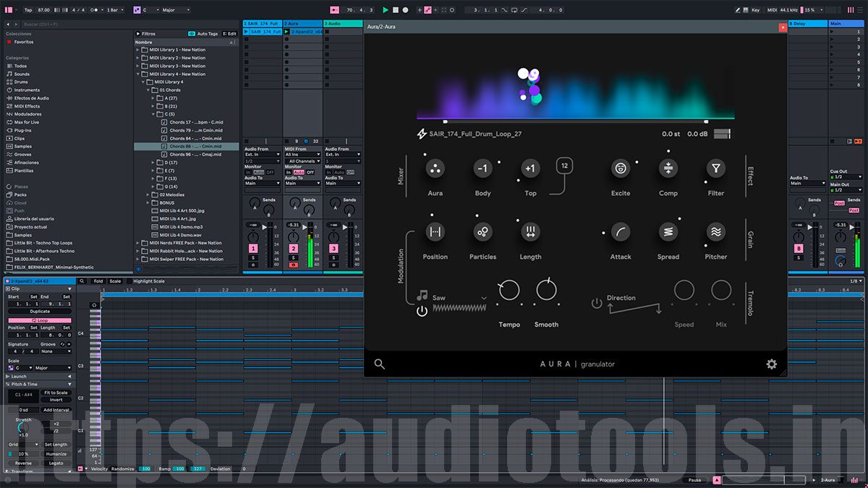Click the transport Record button
The image size is (868, 488).
pos(405,10)
